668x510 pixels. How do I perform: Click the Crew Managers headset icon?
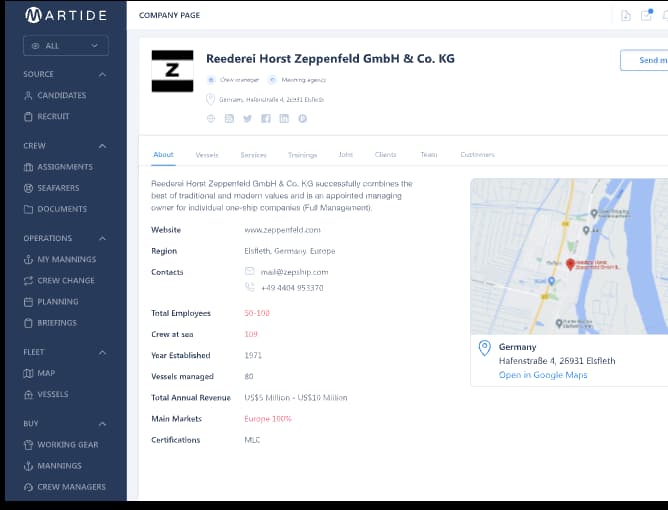28,487
